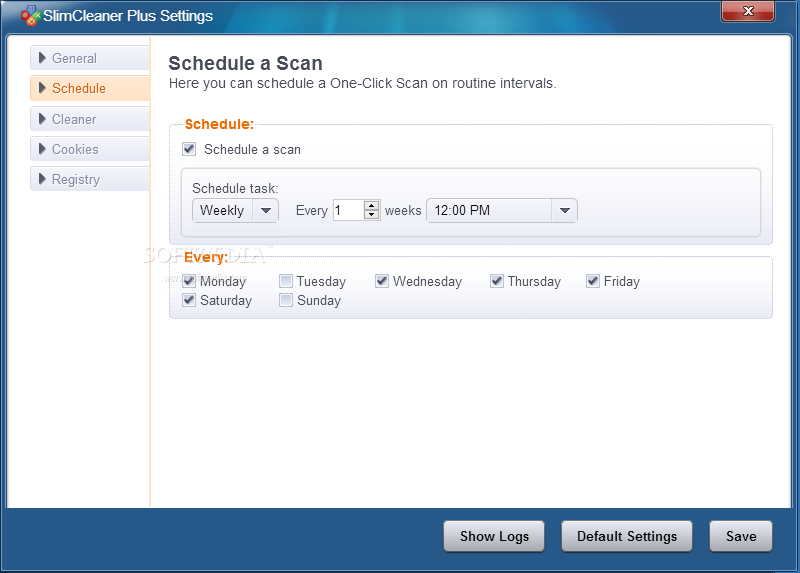Image resolution: width=800 pixels, height=573 pixels.
Task: Disable the Thursday checkbox
Action: tap(497, 281)
